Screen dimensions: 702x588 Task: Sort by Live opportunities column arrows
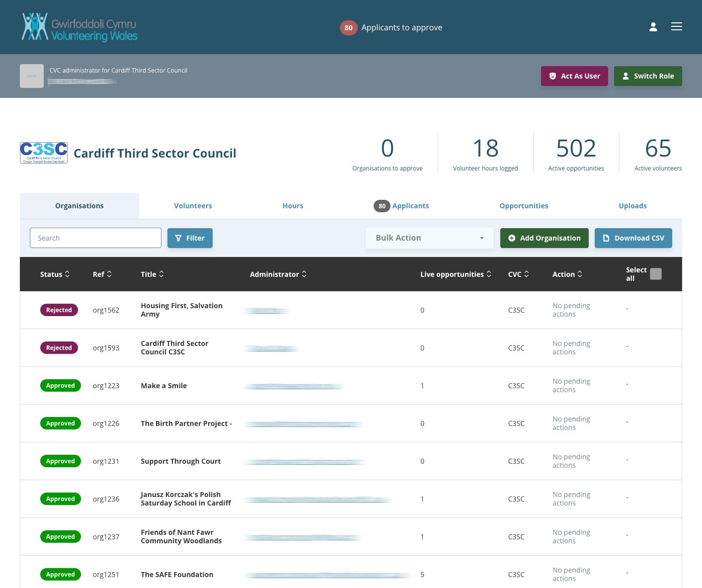(x=489, y=274)
